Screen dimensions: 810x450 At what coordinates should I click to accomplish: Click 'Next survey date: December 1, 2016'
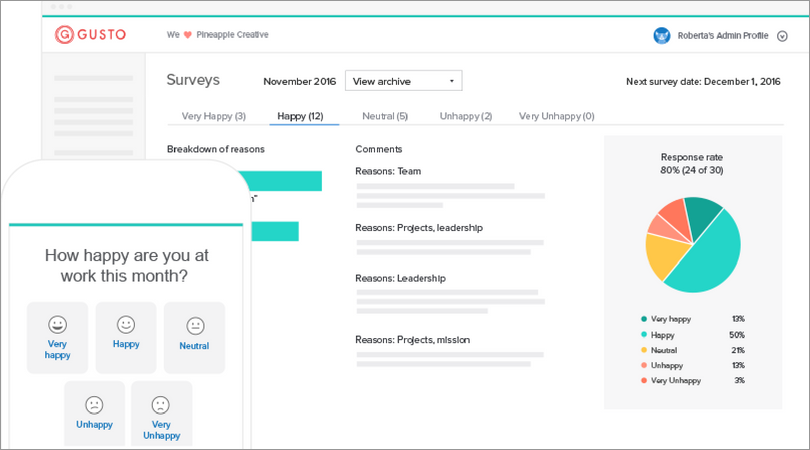(x=703, y=82)
